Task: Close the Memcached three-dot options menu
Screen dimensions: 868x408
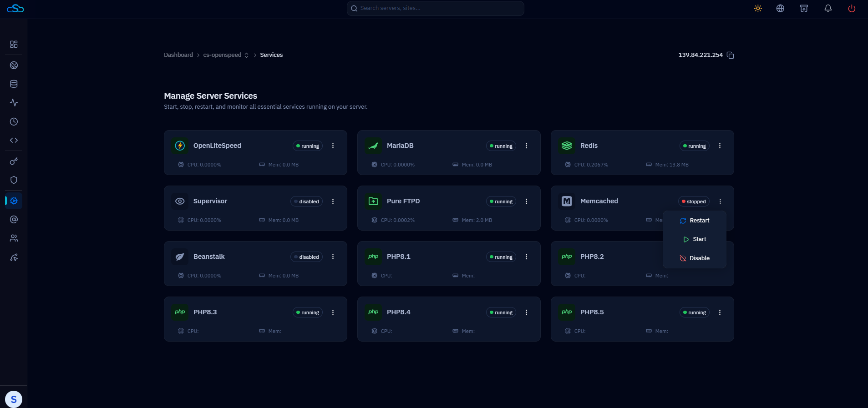Action: click(720, 201)
